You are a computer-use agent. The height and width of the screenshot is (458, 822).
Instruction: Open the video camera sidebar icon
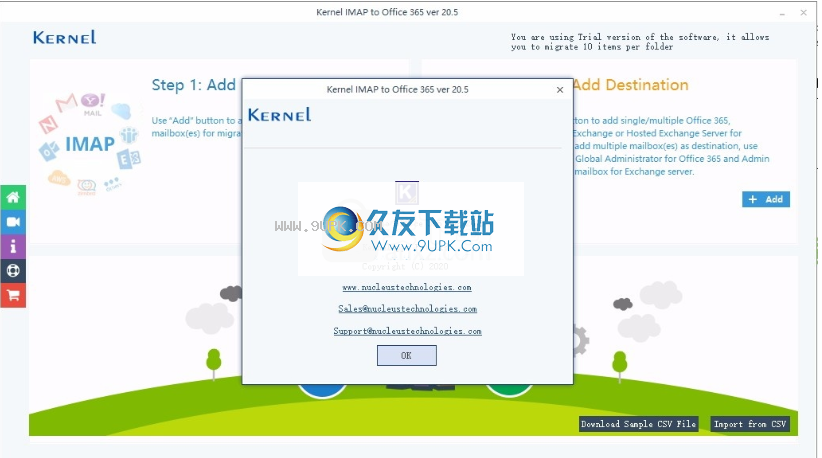click(13, 222)
